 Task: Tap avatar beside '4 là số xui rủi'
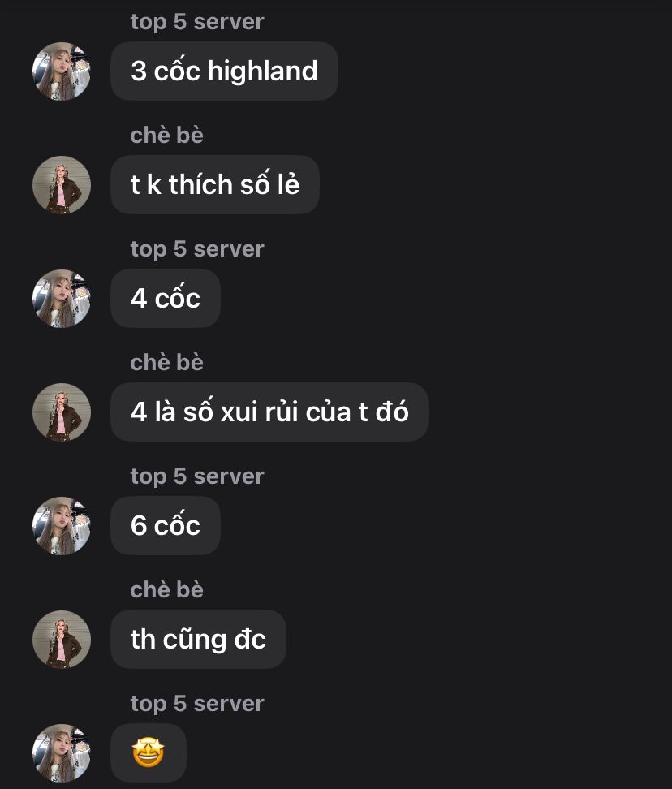click(x=62, y=412)
